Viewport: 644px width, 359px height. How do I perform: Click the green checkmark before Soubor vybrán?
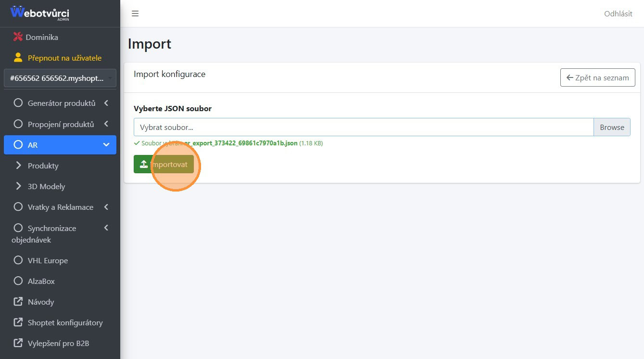137,143
